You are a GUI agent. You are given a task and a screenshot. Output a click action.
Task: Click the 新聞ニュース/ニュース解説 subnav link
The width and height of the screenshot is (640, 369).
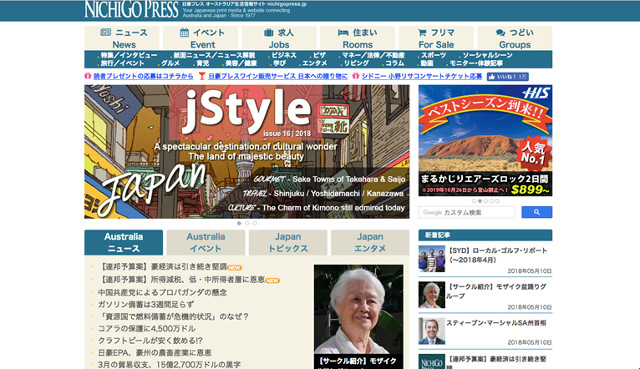click(x=214, y=55)
